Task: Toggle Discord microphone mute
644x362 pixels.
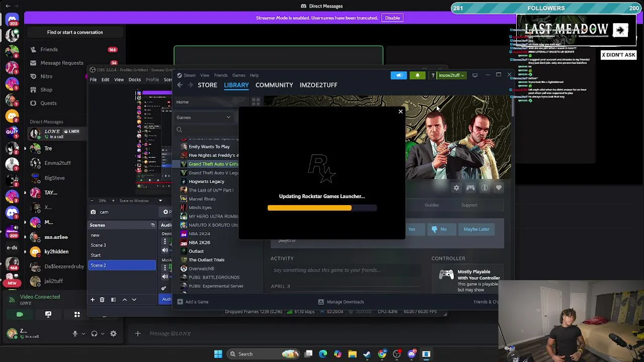Action: [x=75, y=333]
